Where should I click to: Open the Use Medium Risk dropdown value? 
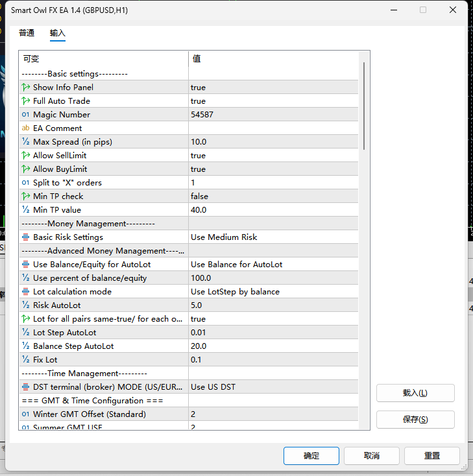[273, 237]
